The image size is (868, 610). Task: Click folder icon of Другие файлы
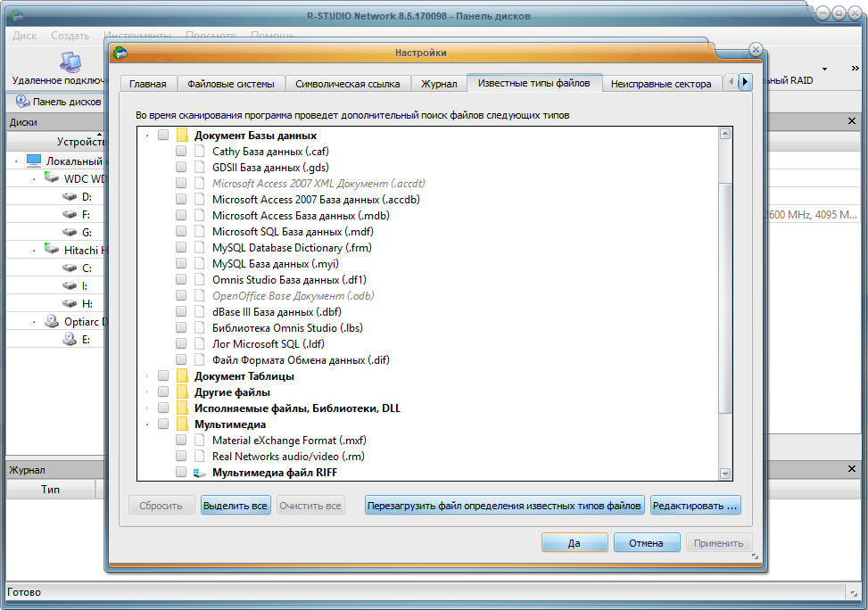pyautogui.click(x=182, y=392)
